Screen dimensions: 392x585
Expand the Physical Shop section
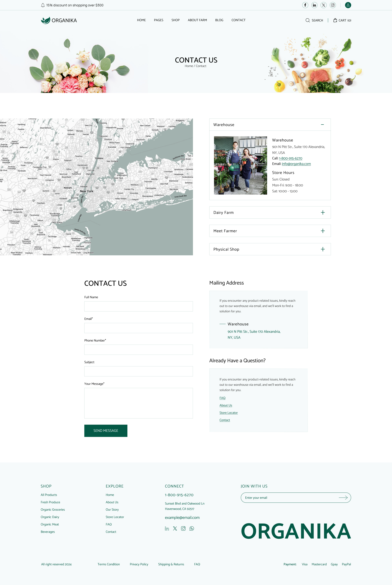point(323,249)
